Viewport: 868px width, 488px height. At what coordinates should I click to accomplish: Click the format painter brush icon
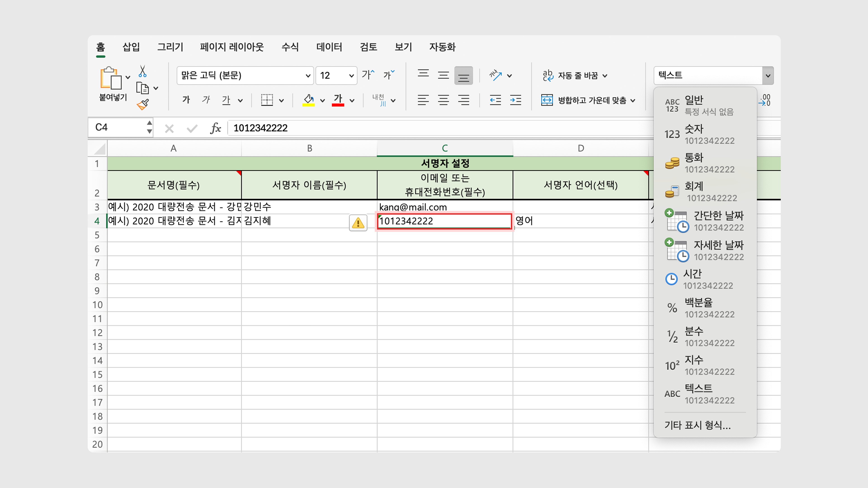click(x=143, y=104)
